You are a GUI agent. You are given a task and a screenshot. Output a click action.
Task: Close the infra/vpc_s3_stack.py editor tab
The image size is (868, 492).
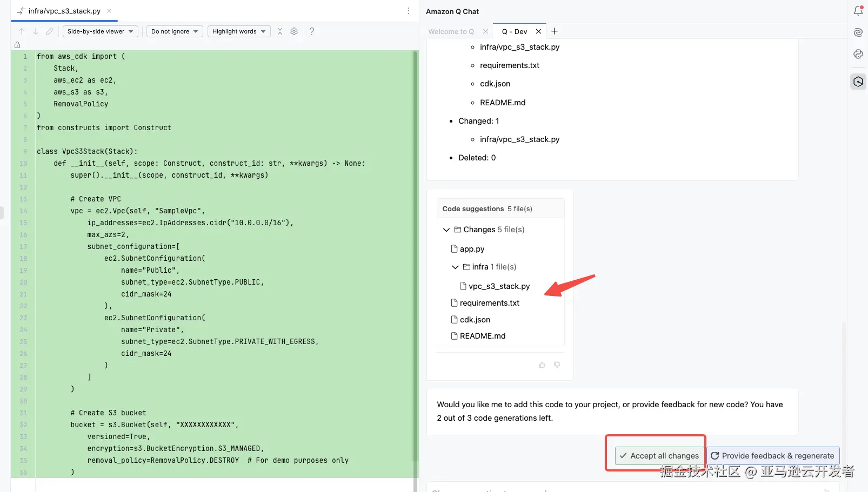click(x=109, y=11)
